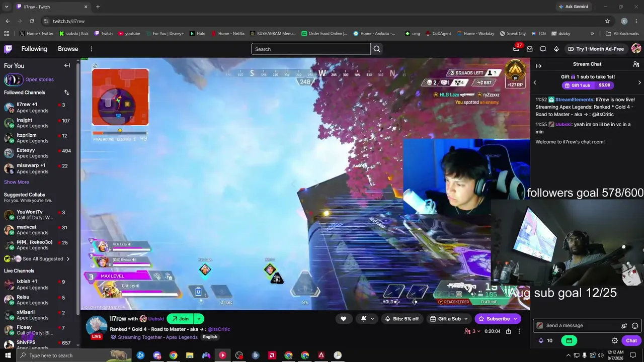Screen dimensions: 644x362
Task: Open the stream's three-dot options menu
Action: point(519,331)
